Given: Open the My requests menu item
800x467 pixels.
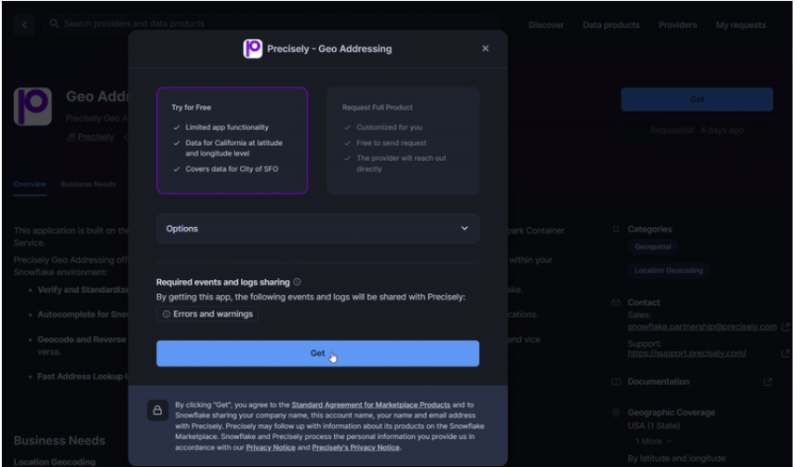Looking at the screenshot, I should click(740, 25).
